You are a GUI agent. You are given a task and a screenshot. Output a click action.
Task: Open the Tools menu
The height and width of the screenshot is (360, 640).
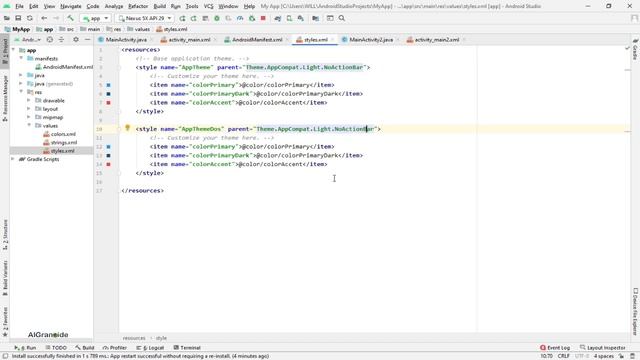(x=192, y=6)
